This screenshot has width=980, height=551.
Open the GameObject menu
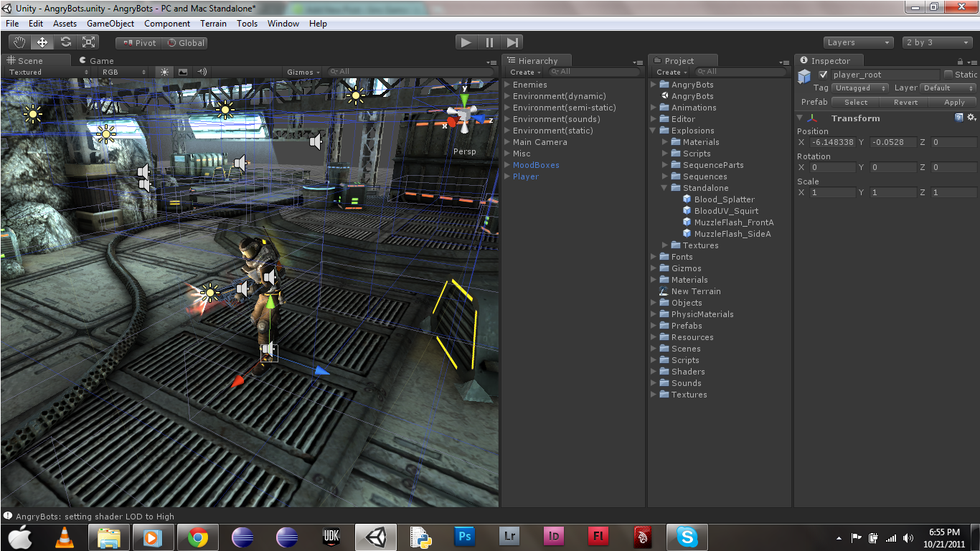(x=110, y=24)
